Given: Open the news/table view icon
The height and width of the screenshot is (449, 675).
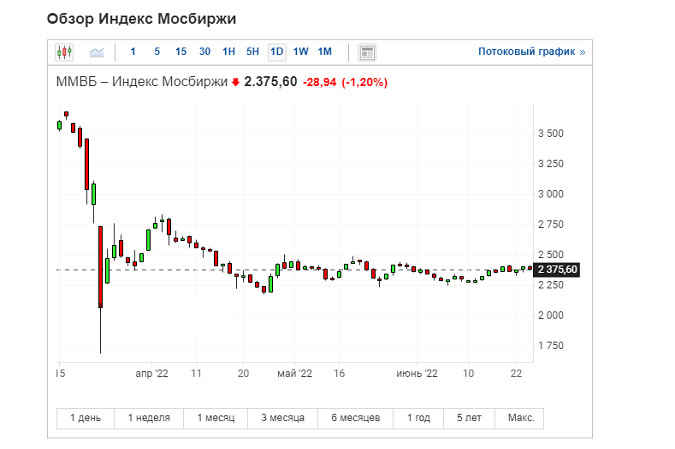Looking at the screenshot, I should pos(367,53).
